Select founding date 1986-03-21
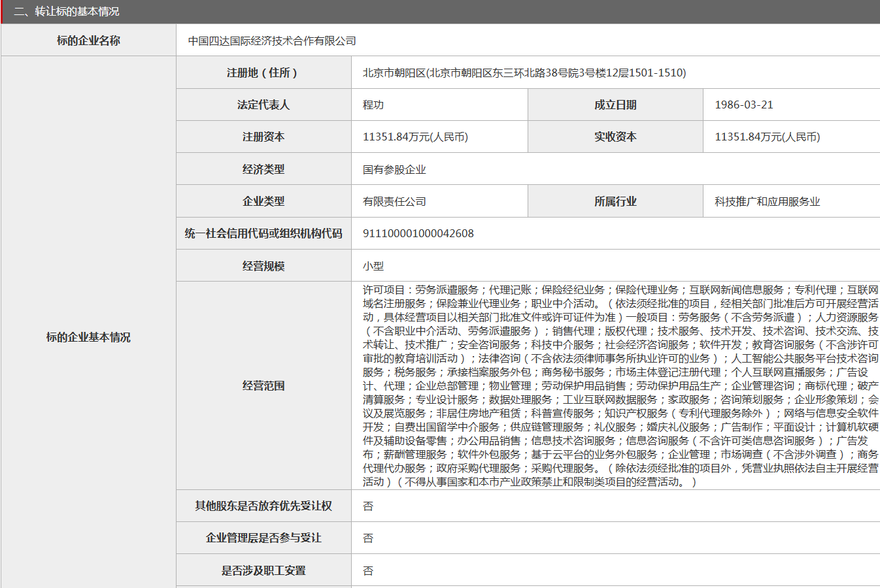880x588 pixels. tap(744, 105)
